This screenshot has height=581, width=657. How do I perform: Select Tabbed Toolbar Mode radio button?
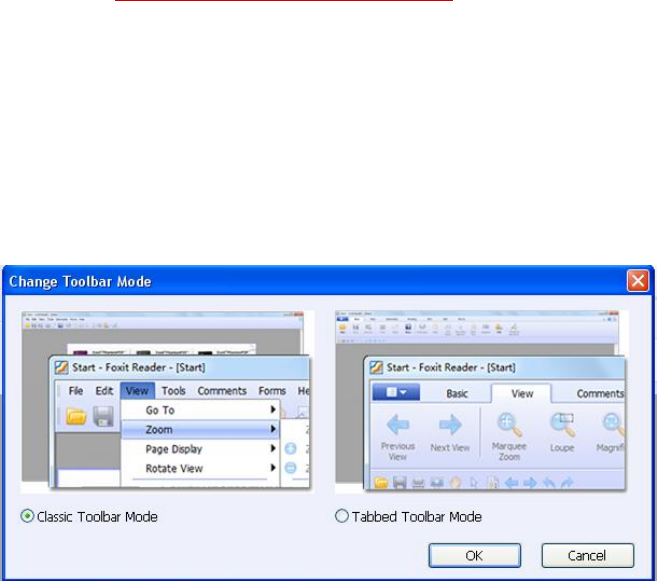342,516
